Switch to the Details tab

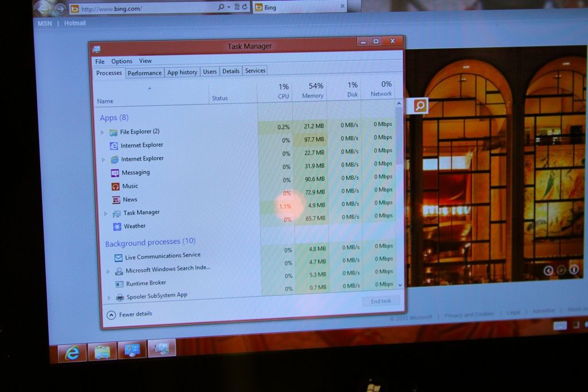pyautogui.click(x=231, y=71)
